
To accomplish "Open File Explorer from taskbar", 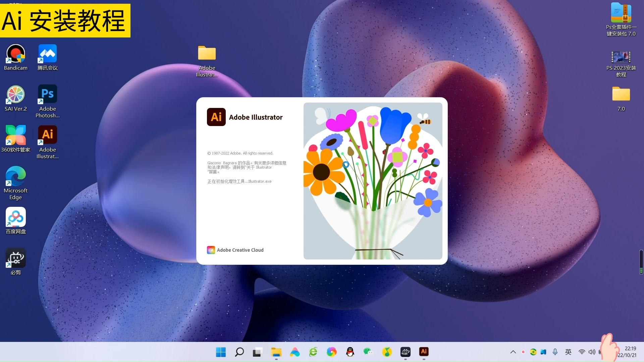I will tap(276, 352).
